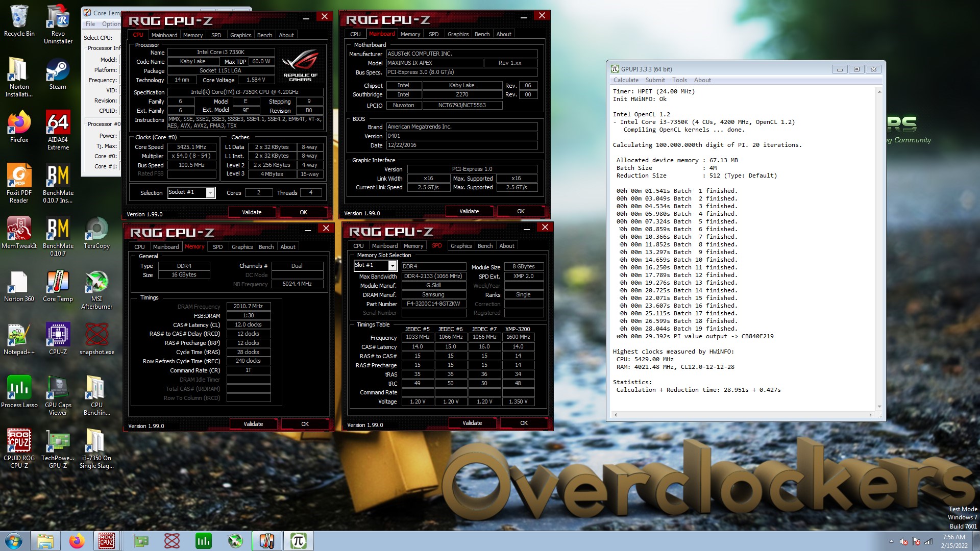The height and width of the screenshot is (551, 980).
Task: Open Foxit PDF Reader shortcut
Action: point(19,183)
